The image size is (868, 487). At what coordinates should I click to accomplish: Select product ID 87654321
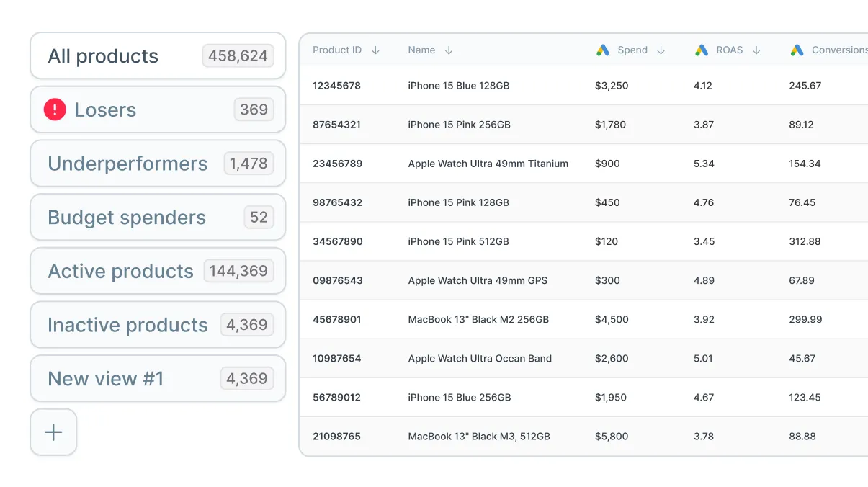336,125
